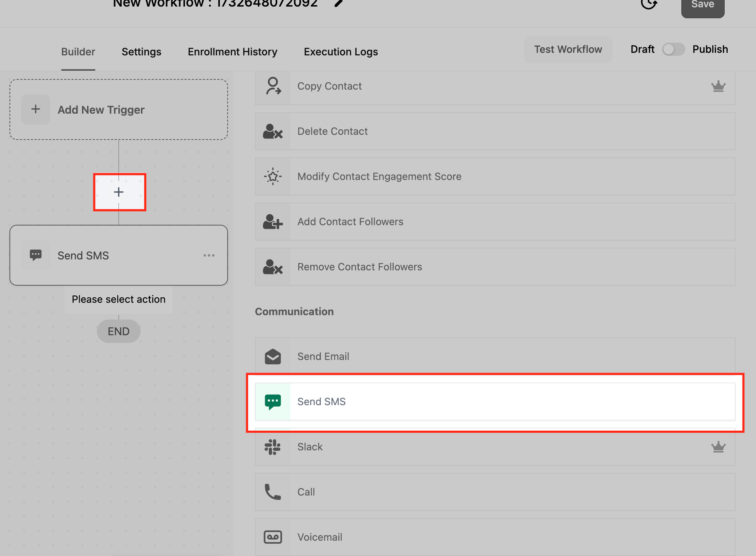Choose Modify Contact Engagement Score star icon

pos(273,177)
